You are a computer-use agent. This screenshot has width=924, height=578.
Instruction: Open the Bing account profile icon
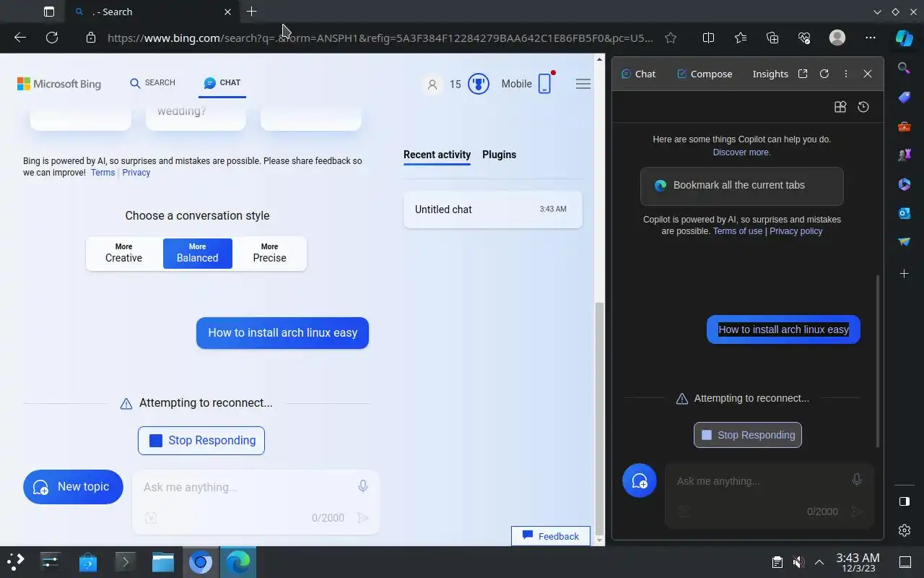coord(432,85)
